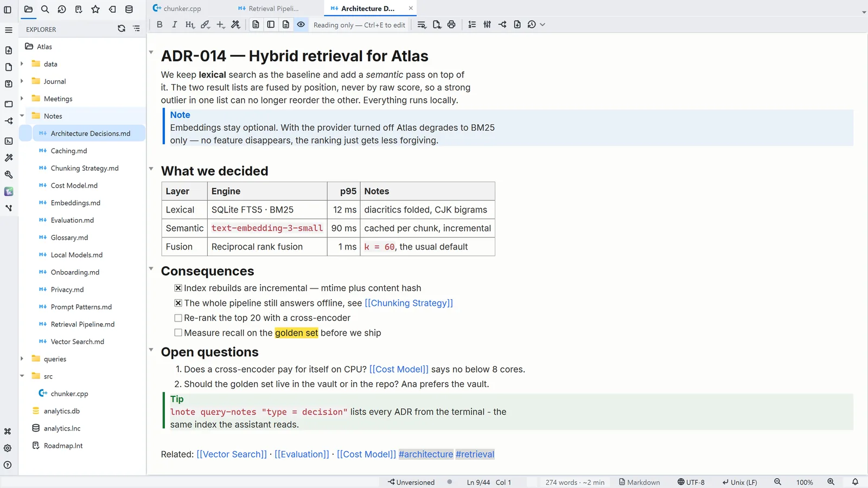Follow the [[Chunking Strategy]] link

point(409,303)
